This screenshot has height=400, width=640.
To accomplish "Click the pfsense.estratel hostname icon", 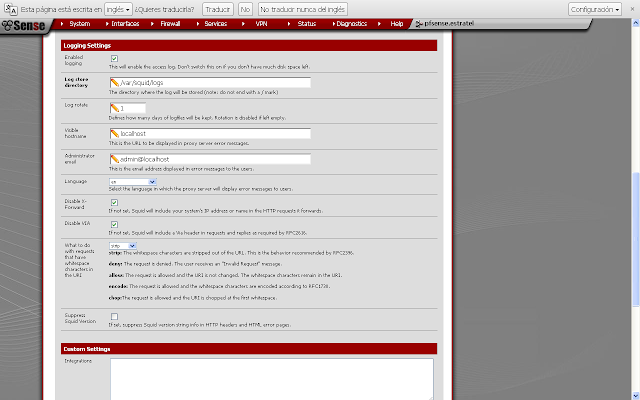I will point(419,24).
